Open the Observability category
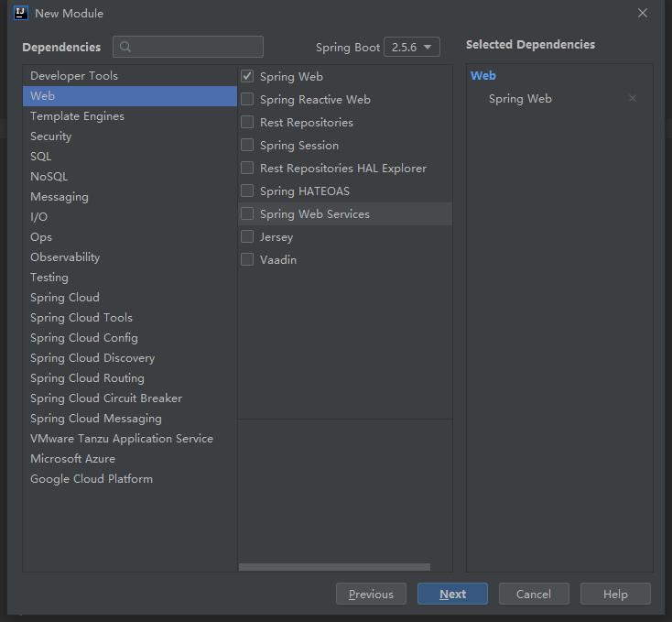672x622 pixels. pos(129,257)
